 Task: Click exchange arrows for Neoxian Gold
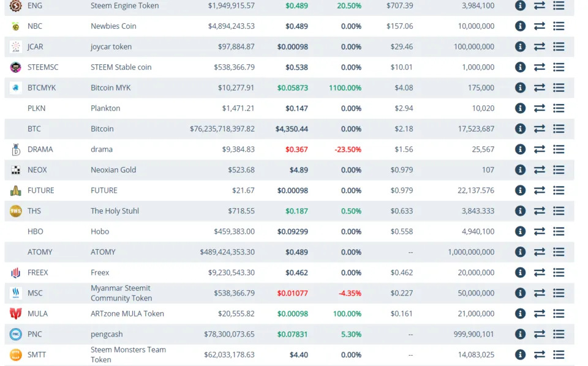pyautogui.click(x=539, y=170)
